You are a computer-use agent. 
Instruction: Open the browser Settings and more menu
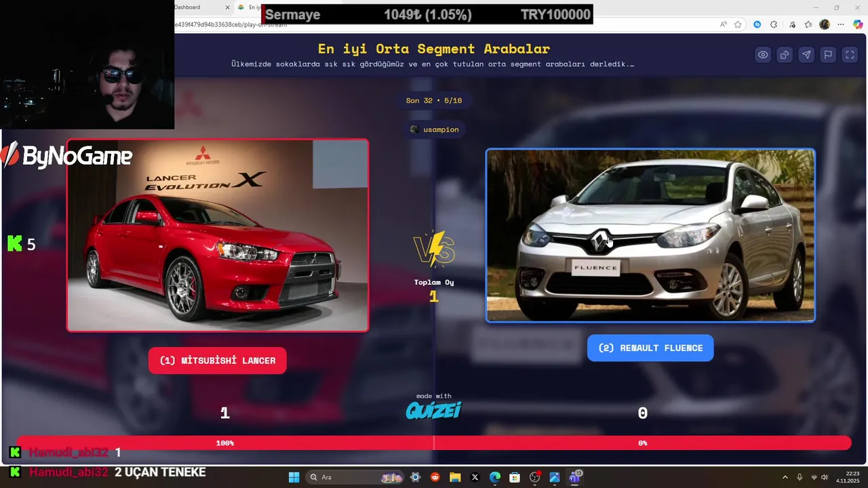(x=841, y=24)
